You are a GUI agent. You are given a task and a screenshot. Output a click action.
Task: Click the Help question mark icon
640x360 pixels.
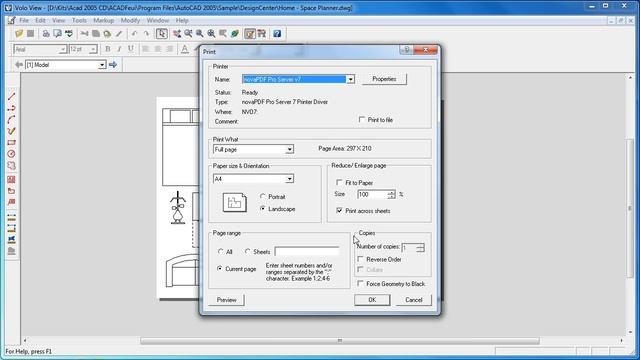[277, 33]
